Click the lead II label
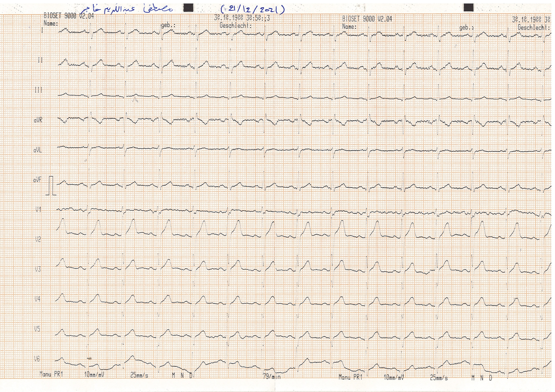Screen dimensions: 555x392 40,60
